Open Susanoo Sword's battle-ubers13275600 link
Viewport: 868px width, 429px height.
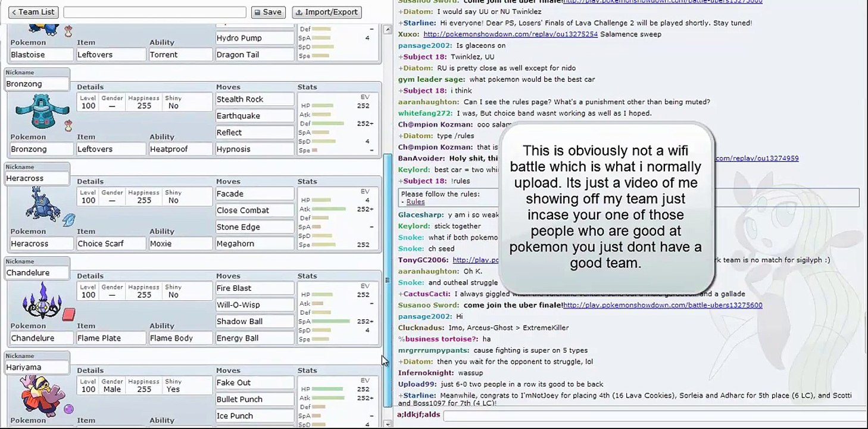(x=663, y=305)
